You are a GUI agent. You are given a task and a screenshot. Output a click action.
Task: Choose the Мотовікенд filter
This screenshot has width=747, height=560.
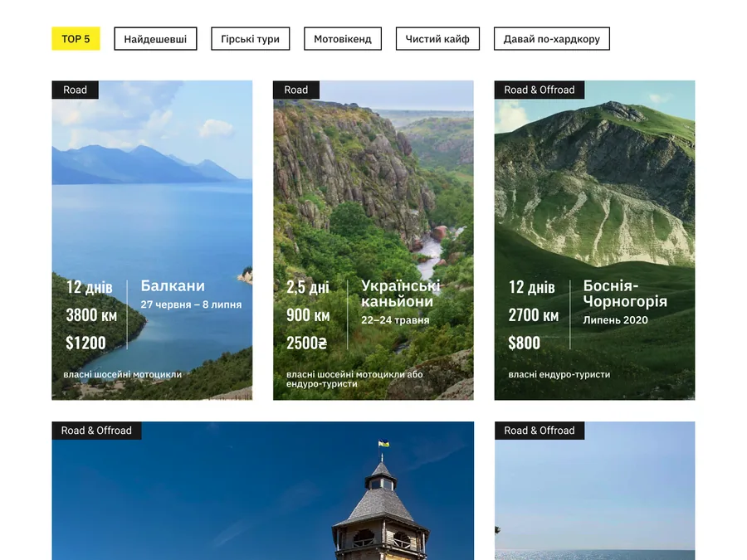point(343,38)
